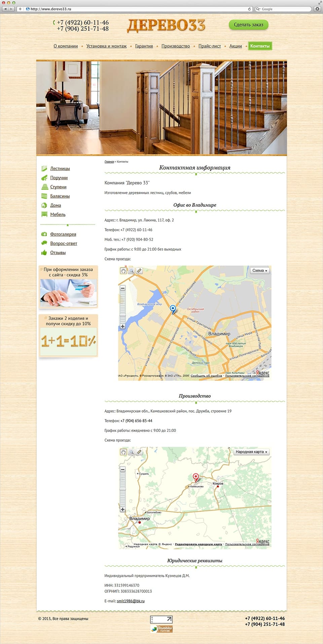Select hand pan tool on Vladimir office map
Screen dimensions: 323x644
point(123,271)
